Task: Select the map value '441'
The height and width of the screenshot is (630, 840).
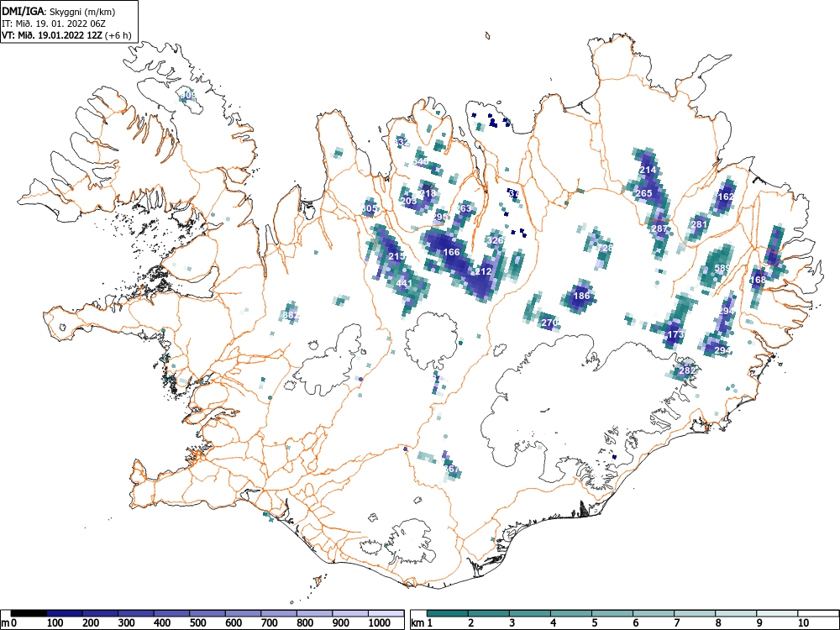Action: point(405,283)
